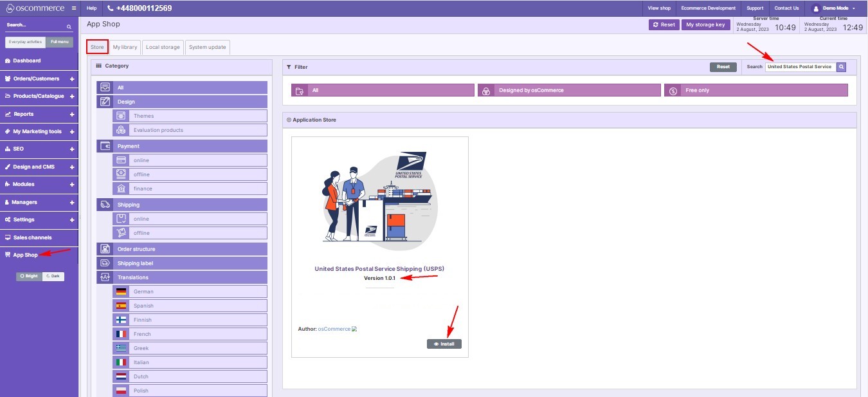Click the Design category icon
This screenshot has width=868, height=397.
tap(105, 102)
